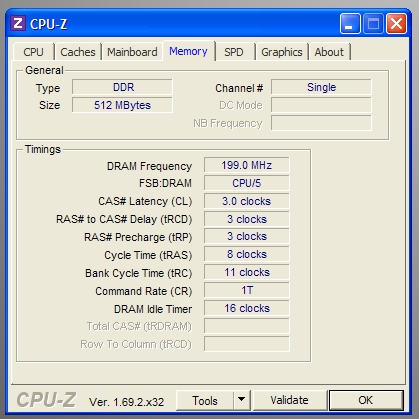
Task: Click the Cycle Time (tRAS) label
Action: (x=148, y=255)
